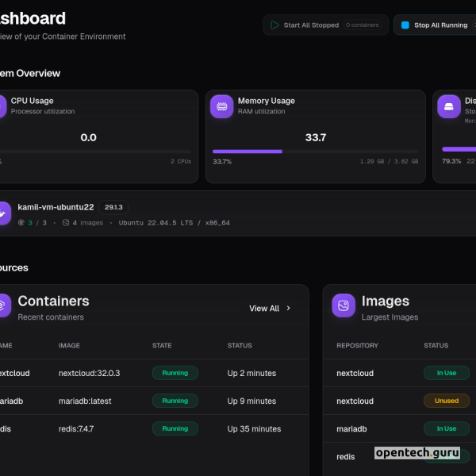Image resolution: width=476 pixels, height=476 pixels.
Task: Expand containers list via View All chevron
Action: click(x=289, y=309)
